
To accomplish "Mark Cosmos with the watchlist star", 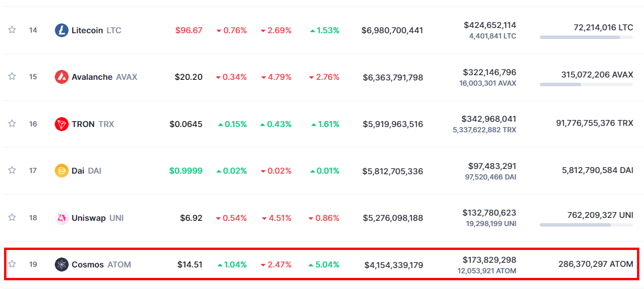I will point(12,264).
